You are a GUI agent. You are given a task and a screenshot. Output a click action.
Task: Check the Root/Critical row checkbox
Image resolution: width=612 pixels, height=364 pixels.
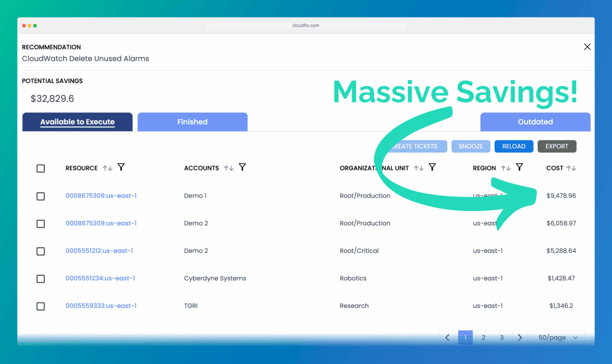tap(41, 251)
